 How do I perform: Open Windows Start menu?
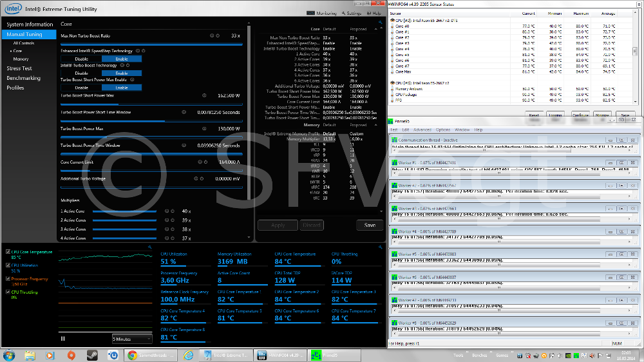8,355
